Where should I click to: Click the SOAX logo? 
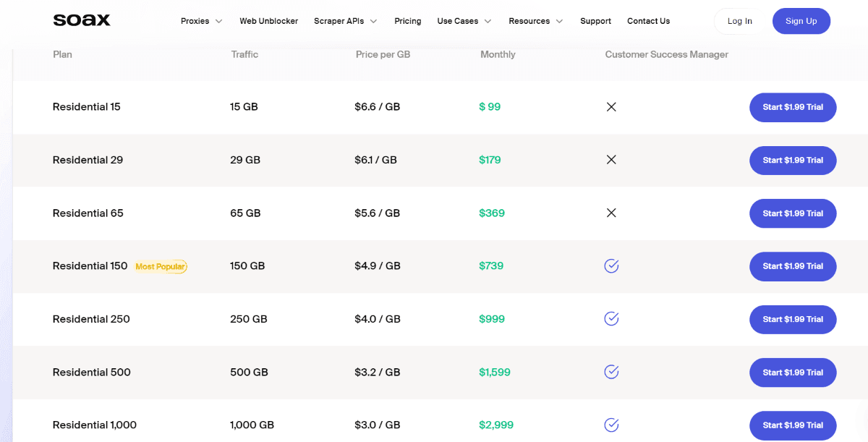(x=82, y=20)
